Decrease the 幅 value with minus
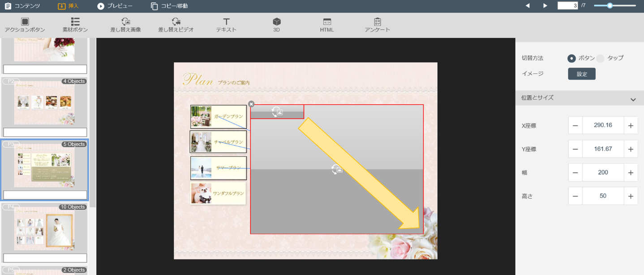 [575, 173]
